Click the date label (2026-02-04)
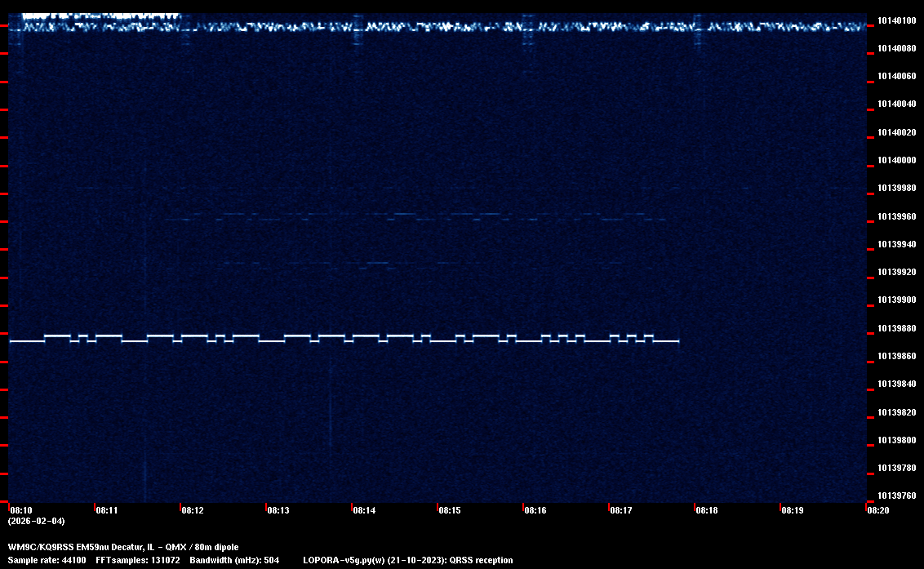This screenshot has width=924, height=569. pos(36,521)
